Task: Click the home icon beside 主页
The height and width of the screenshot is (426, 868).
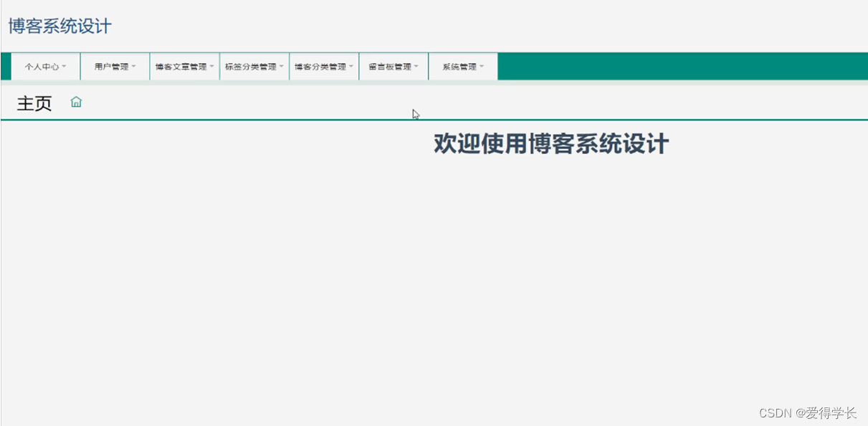Action: (x=76, y=102)
